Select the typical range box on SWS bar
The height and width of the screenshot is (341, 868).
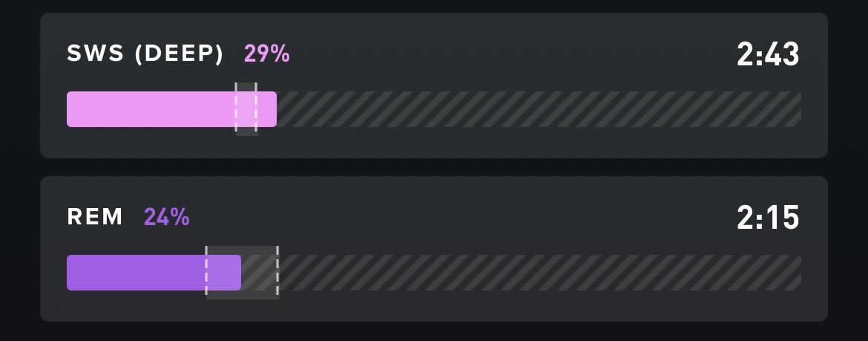(246, 108)
